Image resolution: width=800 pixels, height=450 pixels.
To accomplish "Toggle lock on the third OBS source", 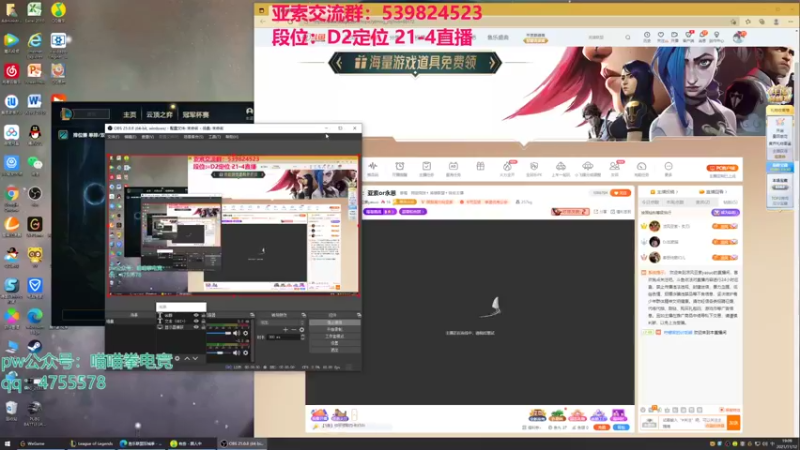I will click(x=203, y=327).
